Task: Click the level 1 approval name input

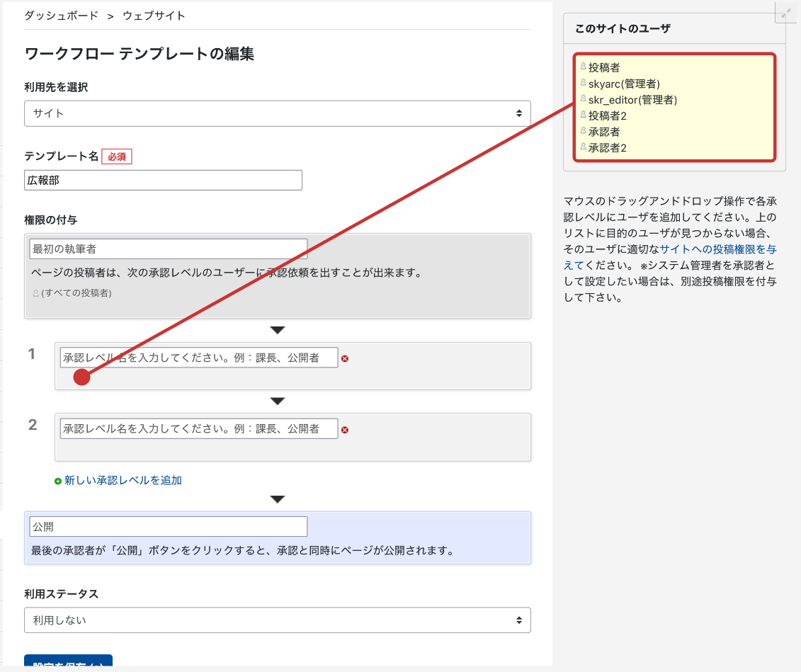Action: pyautogui.click(x=199, y=358)
